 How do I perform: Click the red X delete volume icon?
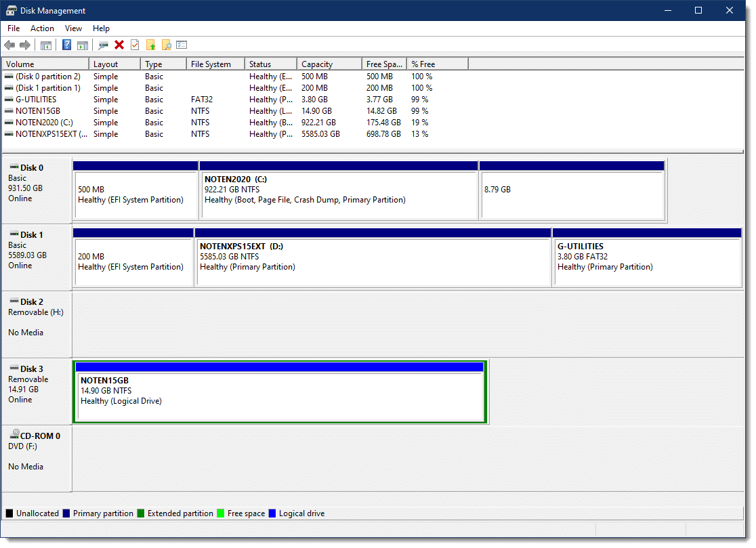pyautogui.click(x=119, y=45)
